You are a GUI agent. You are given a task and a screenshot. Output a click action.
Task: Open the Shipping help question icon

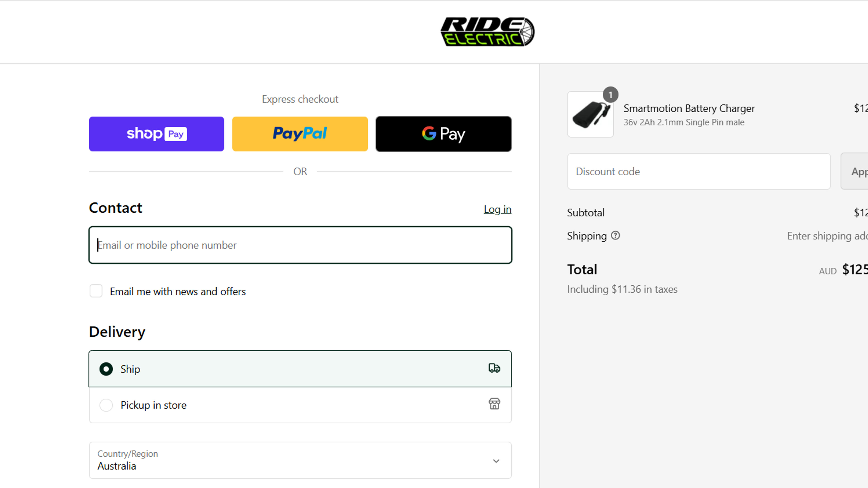click(615, 235)
